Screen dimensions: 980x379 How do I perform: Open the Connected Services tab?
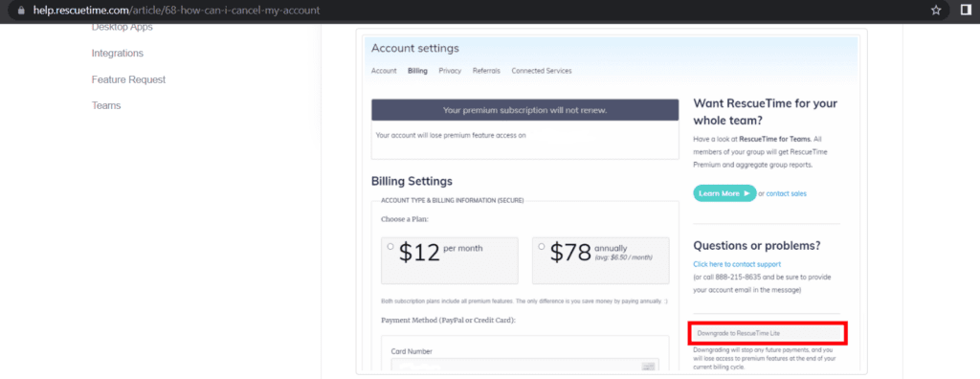pos(542,71)
